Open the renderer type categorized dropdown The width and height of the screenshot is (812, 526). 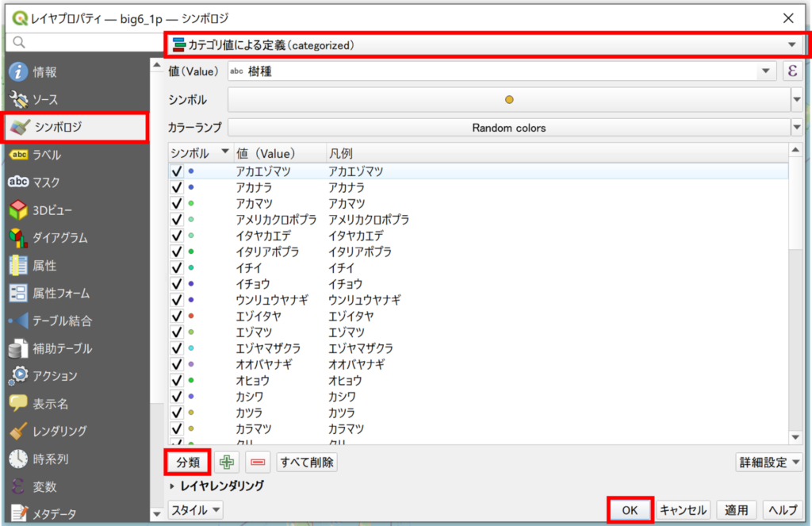click(485, 45)
